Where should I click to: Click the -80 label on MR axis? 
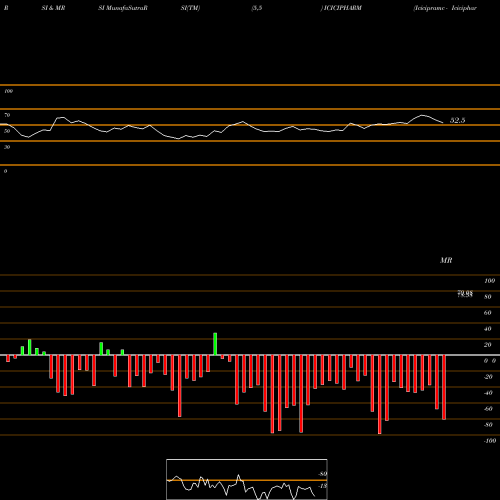pyautogui.click(x=488, y=425)
